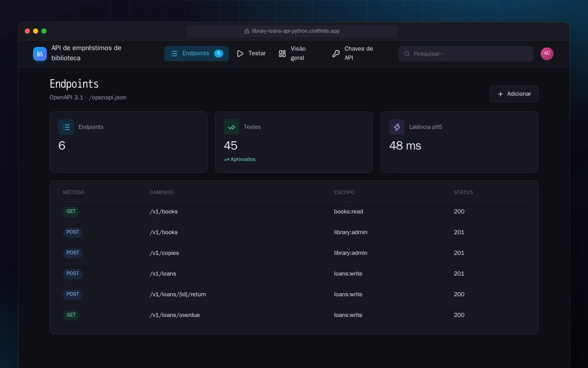Click the key icon for Chaves de API
Screen dimensions: 588x368
click(336, 53)
